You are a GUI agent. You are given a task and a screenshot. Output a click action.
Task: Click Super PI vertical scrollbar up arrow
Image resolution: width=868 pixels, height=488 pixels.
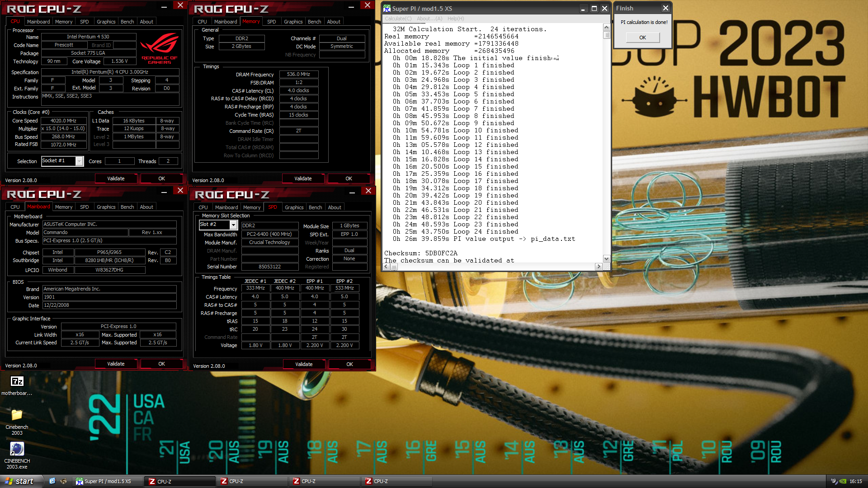point(607,28)
